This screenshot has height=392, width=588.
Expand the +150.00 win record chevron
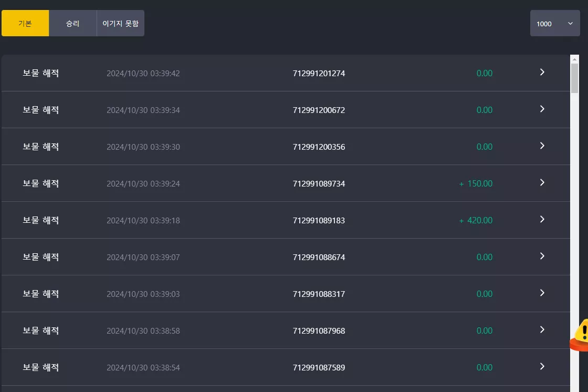click(542, 182)
